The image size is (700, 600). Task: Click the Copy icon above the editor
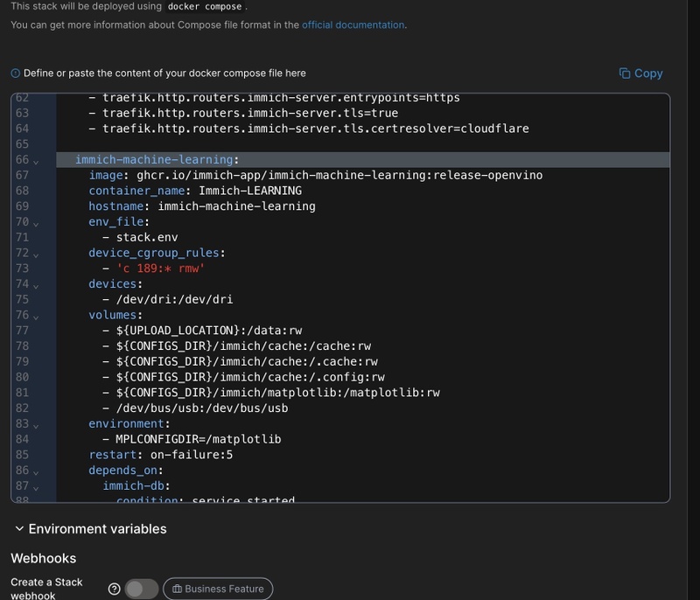(625, 73)
